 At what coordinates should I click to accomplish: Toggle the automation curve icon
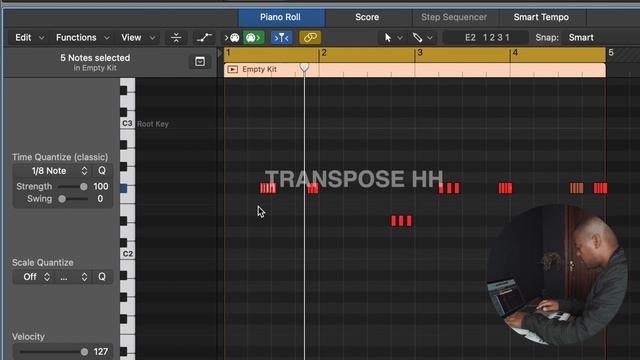pyautogui.click(x=204, y=38)
